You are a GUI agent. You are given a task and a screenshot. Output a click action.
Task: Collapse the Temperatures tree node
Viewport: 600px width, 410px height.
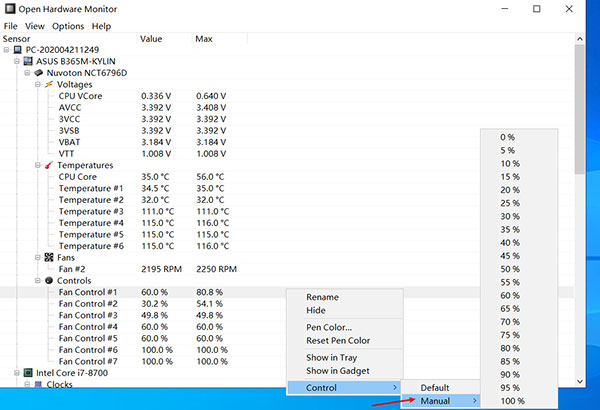pos(36,165)
